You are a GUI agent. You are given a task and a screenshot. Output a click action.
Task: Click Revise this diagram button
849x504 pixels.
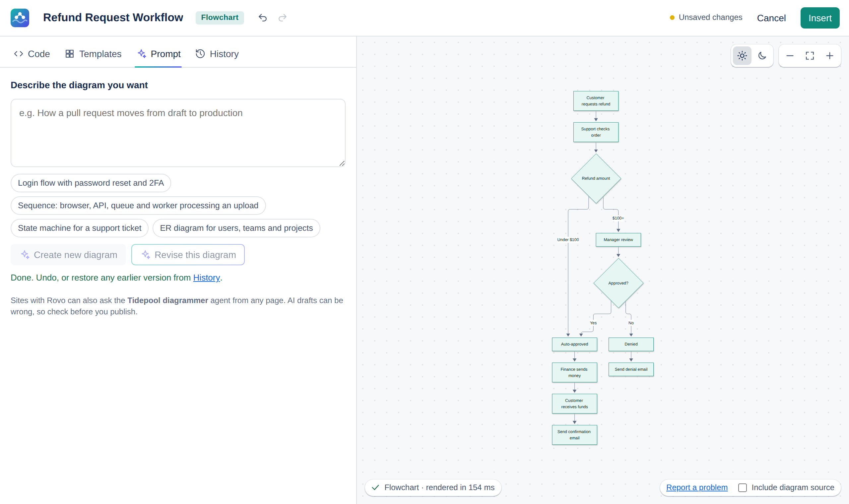tap(188, 255)
